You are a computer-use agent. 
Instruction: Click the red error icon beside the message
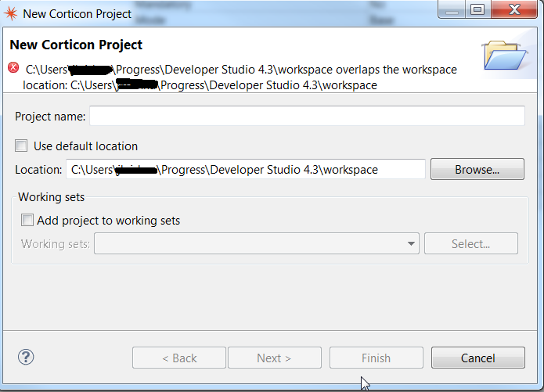coord(13,67)
